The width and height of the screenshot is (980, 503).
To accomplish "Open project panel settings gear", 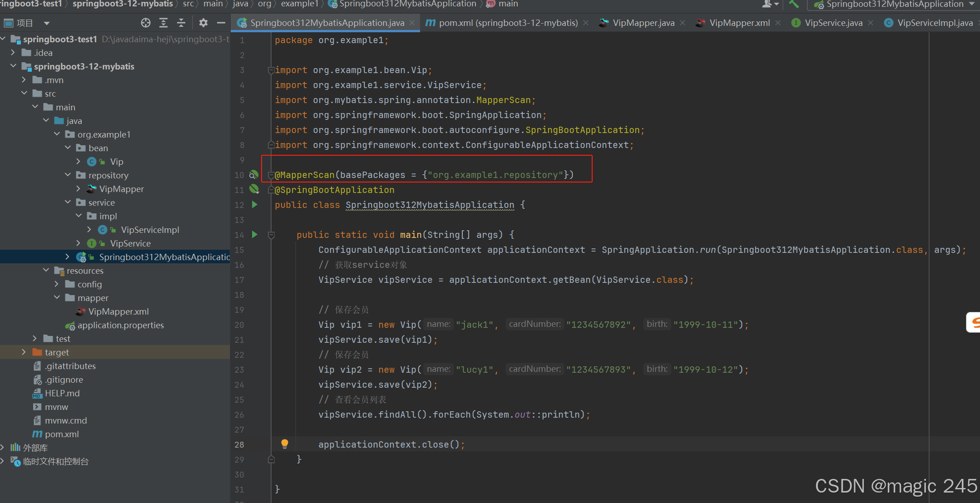I will tap(203, 23).
